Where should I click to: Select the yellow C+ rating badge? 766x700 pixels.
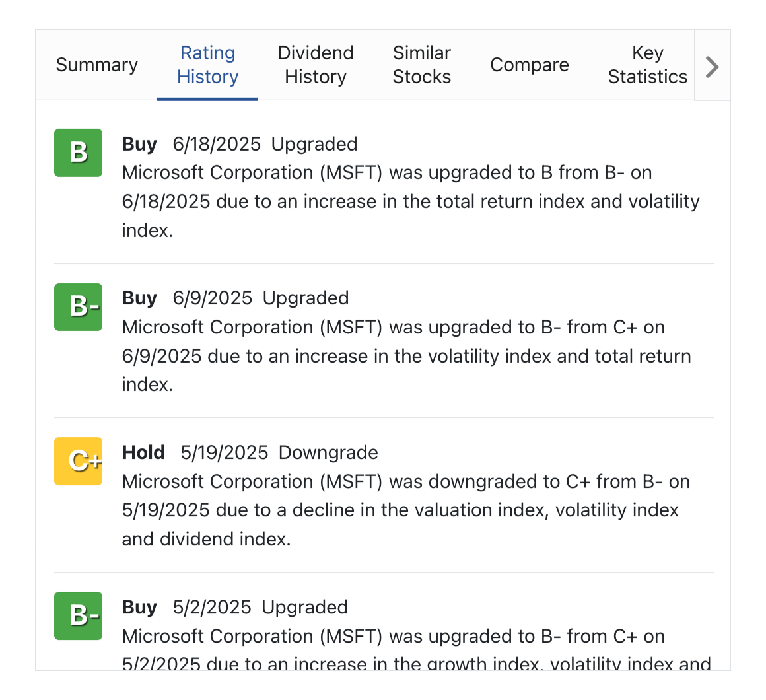pos(78,461)
